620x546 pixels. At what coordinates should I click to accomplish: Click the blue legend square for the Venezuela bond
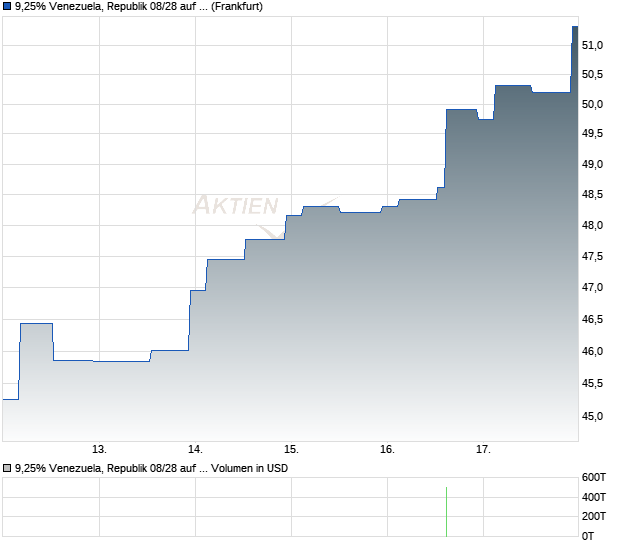pos(7,7)
